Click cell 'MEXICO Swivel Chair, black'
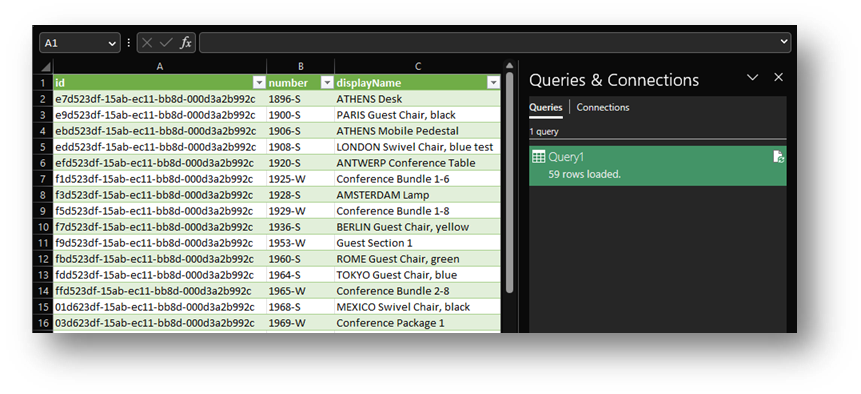The width and height of the screenshot is (861, 394). coord(418,307)
